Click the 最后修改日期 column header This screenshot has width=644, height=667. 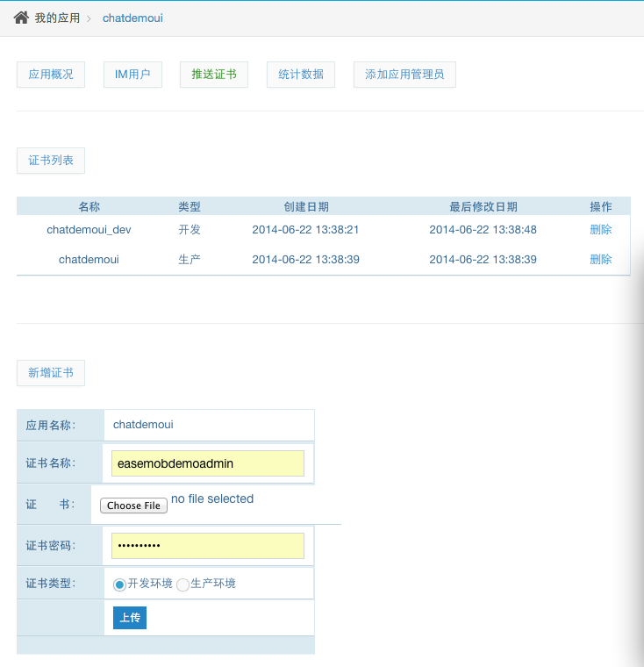point(483,207)
